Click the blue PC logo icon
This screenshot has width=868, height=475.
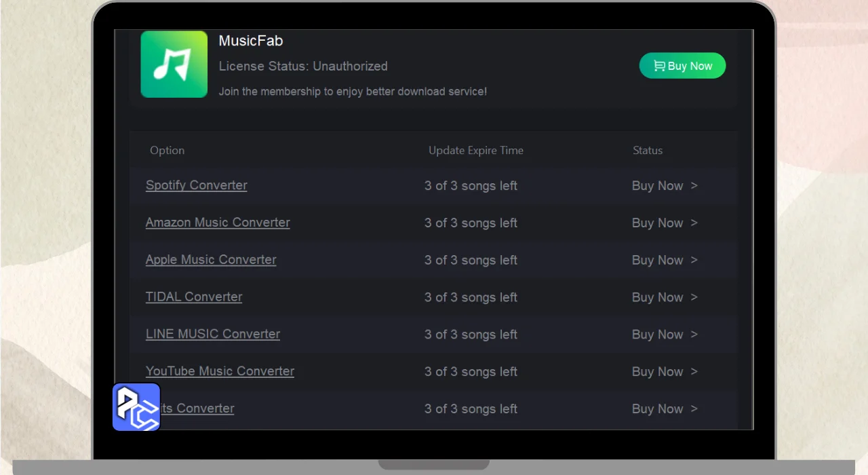(136, 407)
